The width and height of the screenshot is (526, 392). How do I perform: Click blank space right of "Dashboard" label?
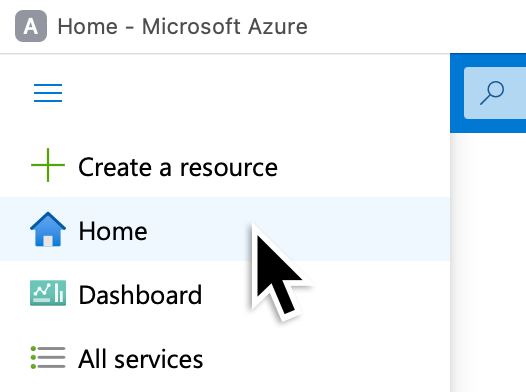pyautogui.click(x=379, y=294)
